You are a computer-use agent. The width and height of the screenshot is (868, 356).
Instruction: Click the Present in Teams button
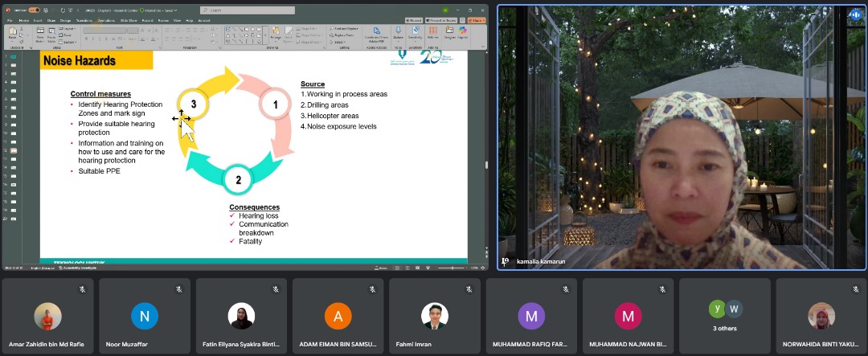pos(440,20)
